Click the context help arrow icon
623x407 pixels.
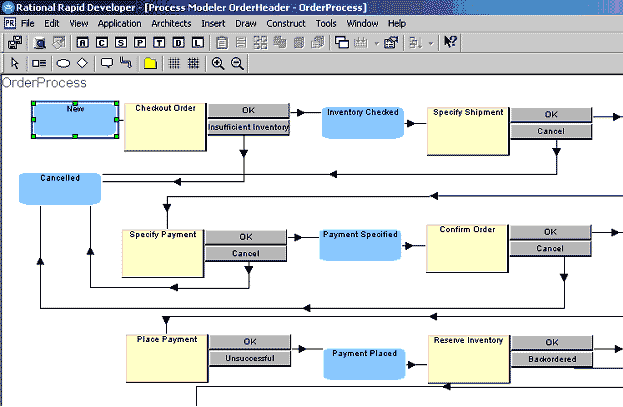pos(450,42)
